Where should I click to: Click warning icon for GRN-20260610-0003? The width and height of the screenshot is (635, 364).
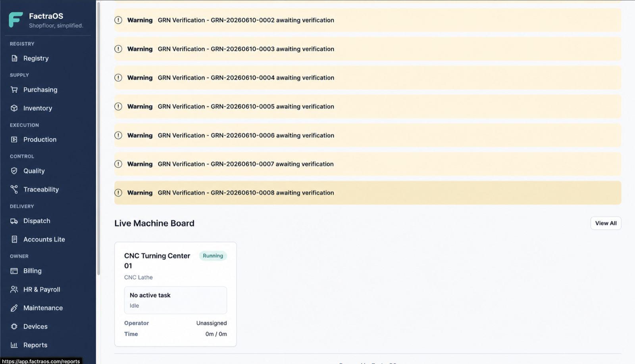118,49
